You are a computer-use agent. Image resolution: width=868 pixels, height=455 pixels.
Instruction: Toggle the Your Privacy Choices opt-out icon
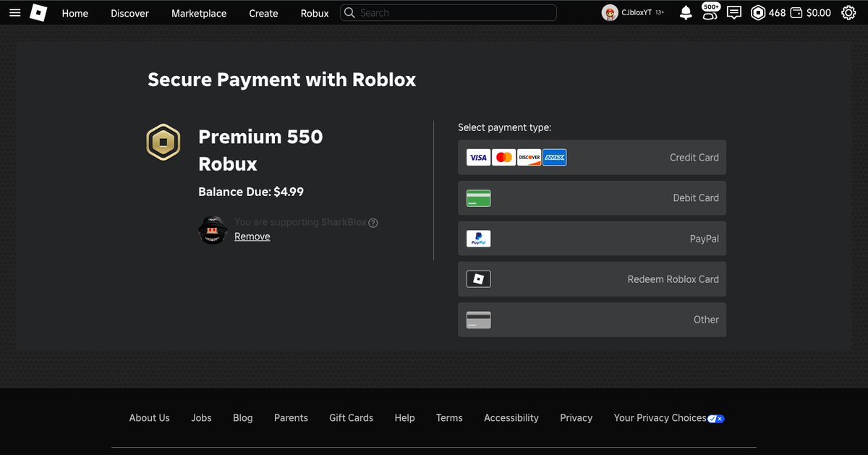[715, 418]
